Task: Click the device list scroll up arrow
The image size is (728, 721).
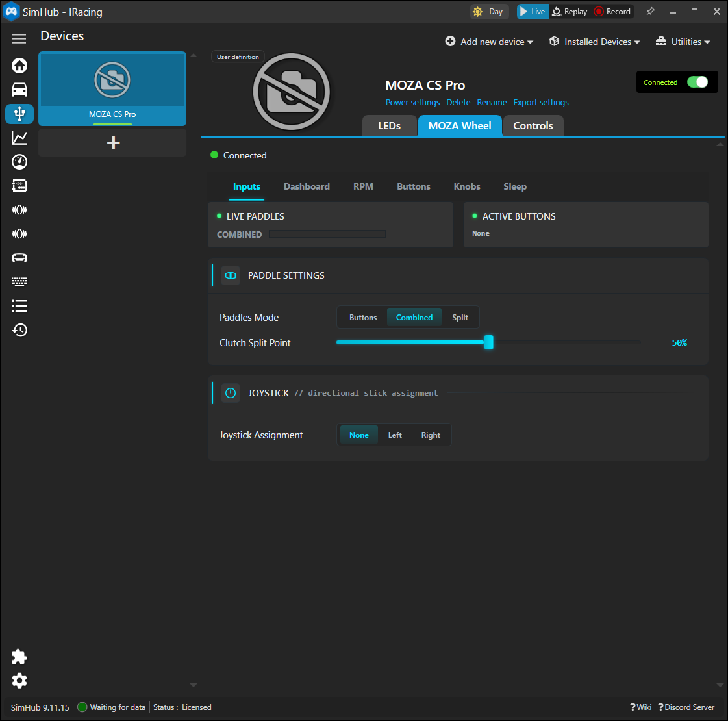Action: click(x=194, y=56)
